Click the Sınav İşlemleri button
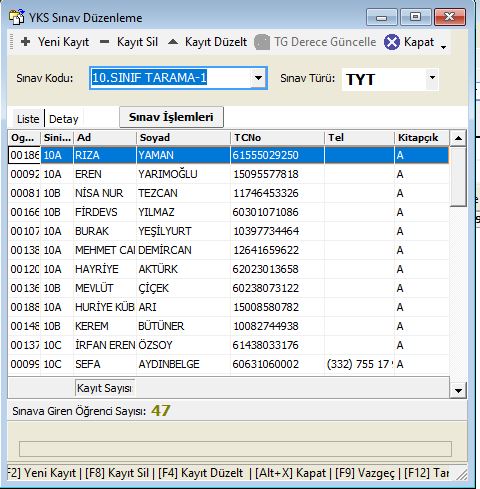 171,117
